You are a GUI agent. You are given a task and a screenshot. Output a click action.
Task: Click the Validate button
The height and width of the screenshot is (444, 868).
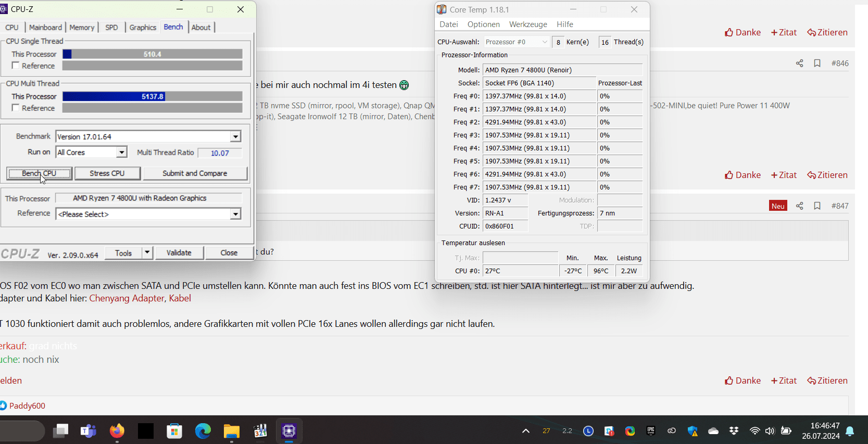click(179, 252)
